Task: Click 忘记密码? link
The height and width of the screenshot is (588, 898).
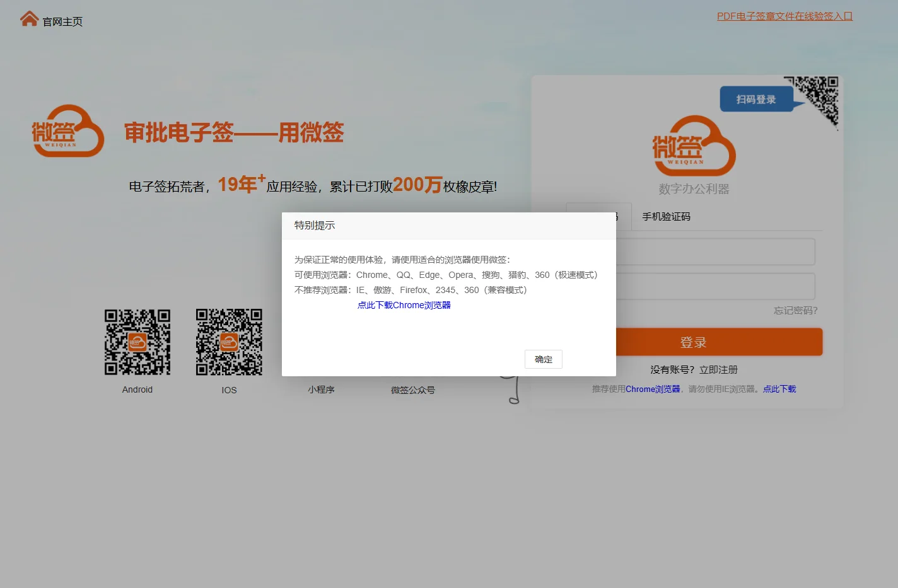Action: point(795,310)
